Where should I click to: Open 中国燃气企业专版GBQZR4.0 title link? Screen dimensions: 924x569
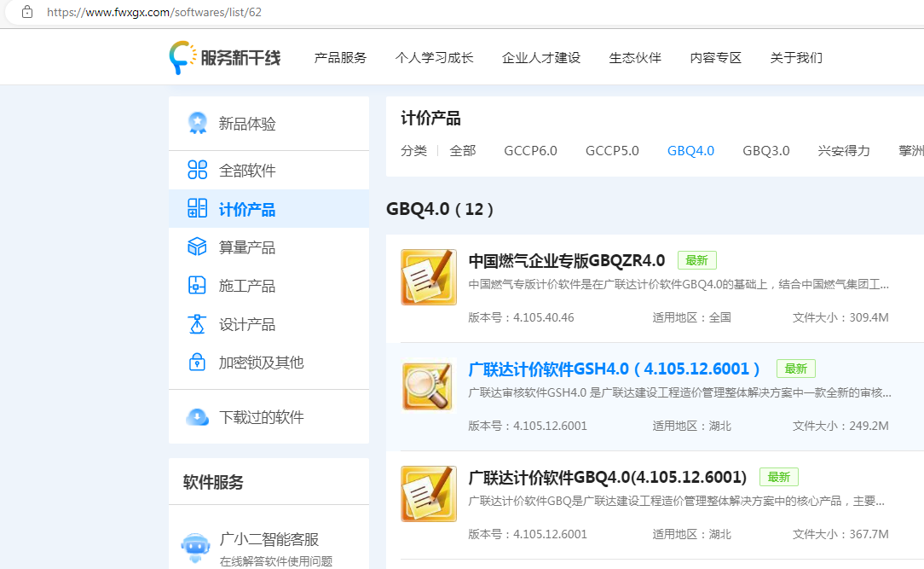click(x=566, y=260)
